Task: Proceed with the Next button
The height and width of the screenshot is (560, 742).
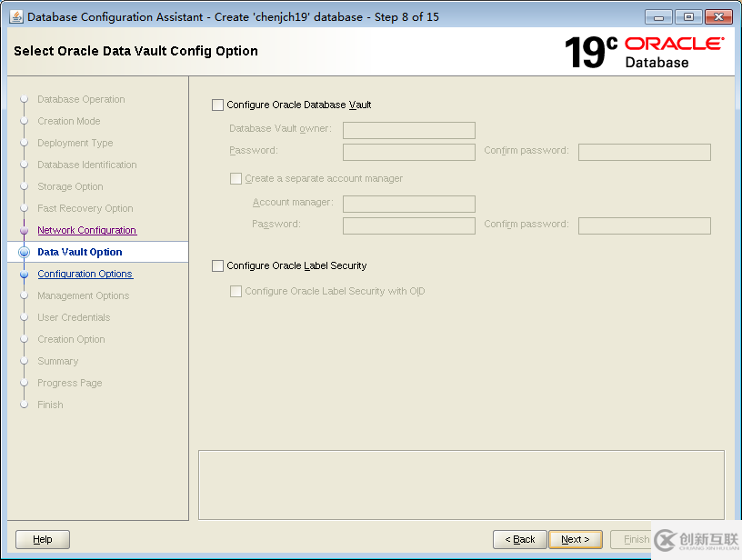Action: [576, 539]
